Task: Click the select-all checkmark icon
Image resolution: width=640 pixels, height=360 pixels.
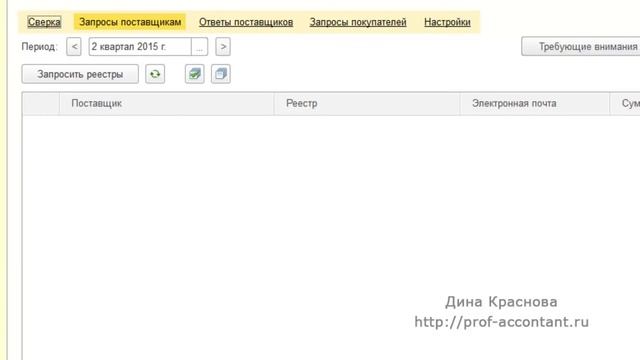Action: (x=195, y=74)
